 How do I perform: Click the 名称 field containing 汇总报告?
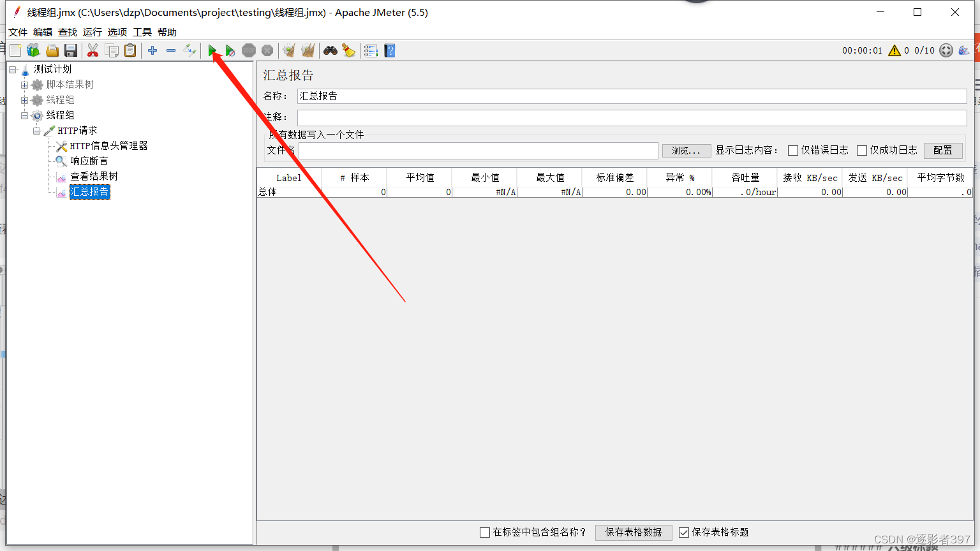pyautogui.click(x=632, y=96)
